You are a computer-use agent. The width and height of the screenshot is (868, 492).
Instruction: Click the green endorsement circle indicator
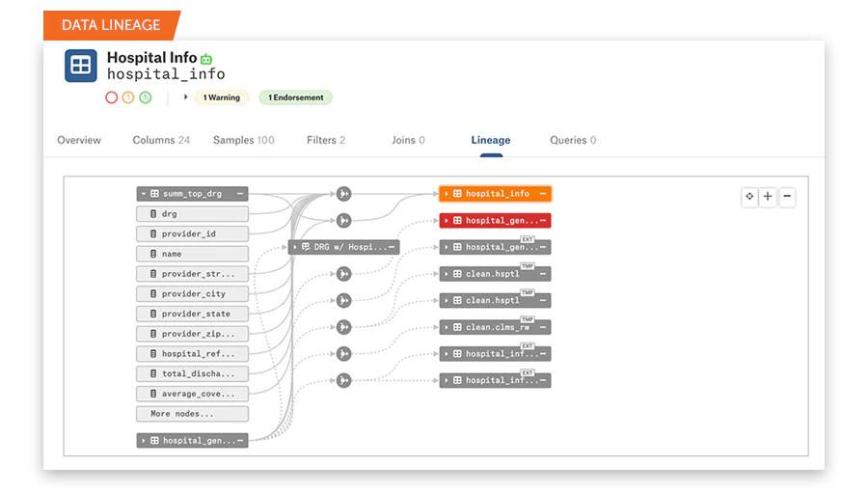145,97
